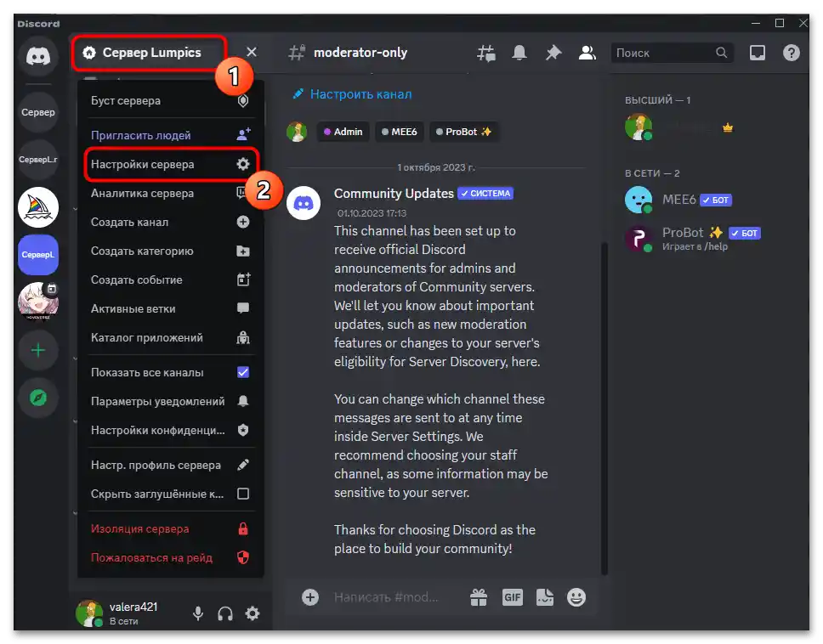Toggle 'Скрыть заглушённые к...' checkbox

click(x=243, y=494)
